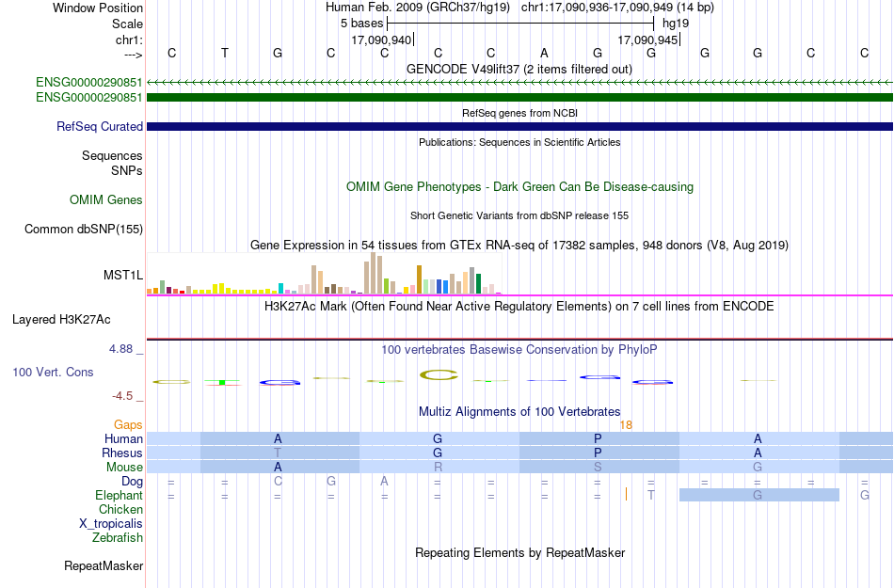This screenshot has height=588, width=894.
Task: Open 100 vertebrates Basewise Conservation title
Action: click(519, 349)
